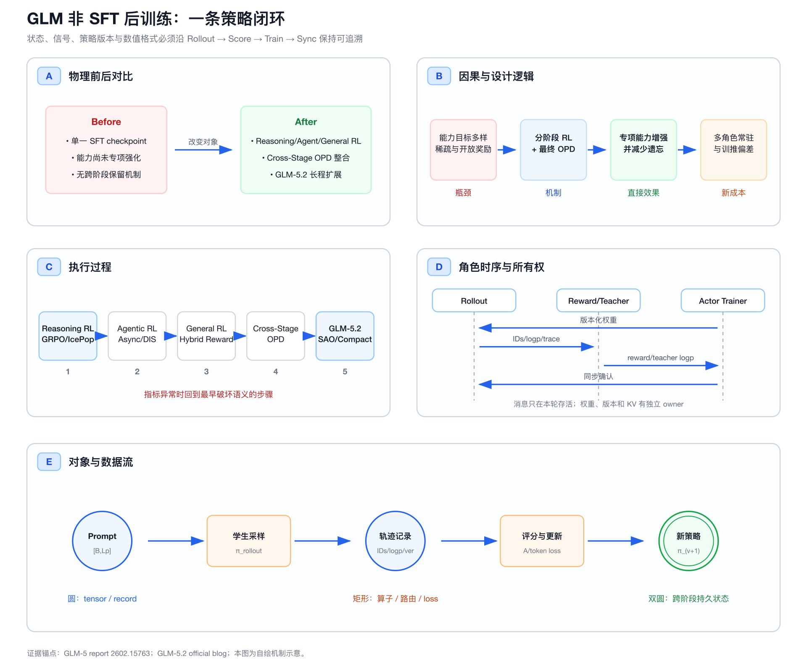Click the reward/teacher logp message label
The image size is (807, 672).
click(x=661, y=358)
